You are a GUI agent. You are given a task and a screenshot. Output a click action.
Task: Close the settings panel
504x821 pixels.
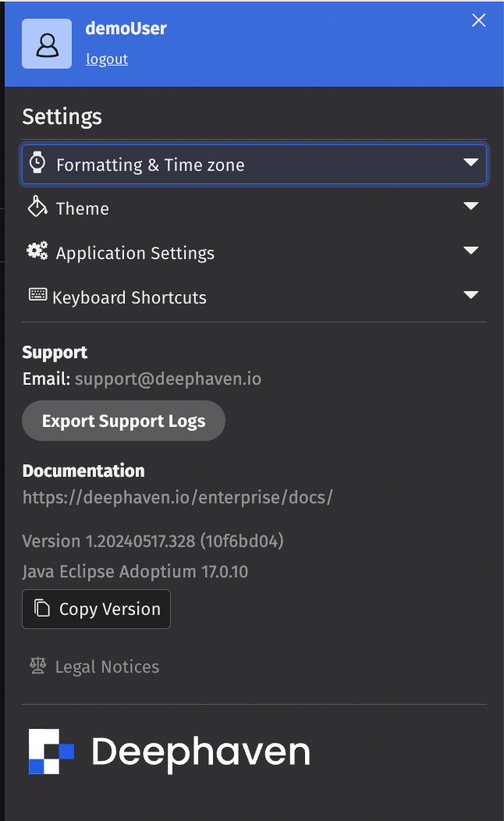(x=479, y=21)
